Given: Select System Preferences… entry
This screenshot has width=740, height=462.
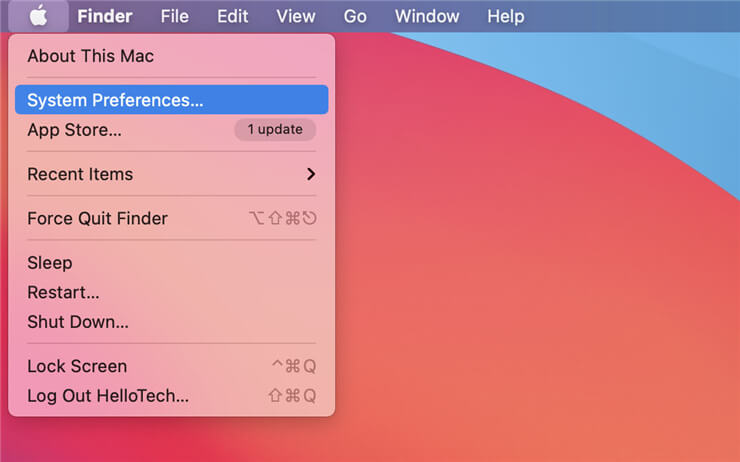Looking at the screenshot, I should pos(172,100).
